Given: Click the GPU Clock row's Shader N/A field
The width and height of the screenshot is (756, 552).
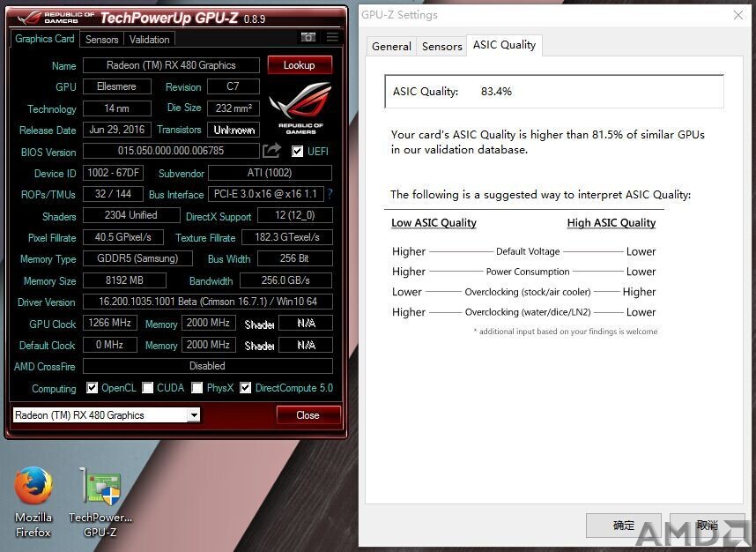Looking at the screenshot, I should [x=306, y=323].
